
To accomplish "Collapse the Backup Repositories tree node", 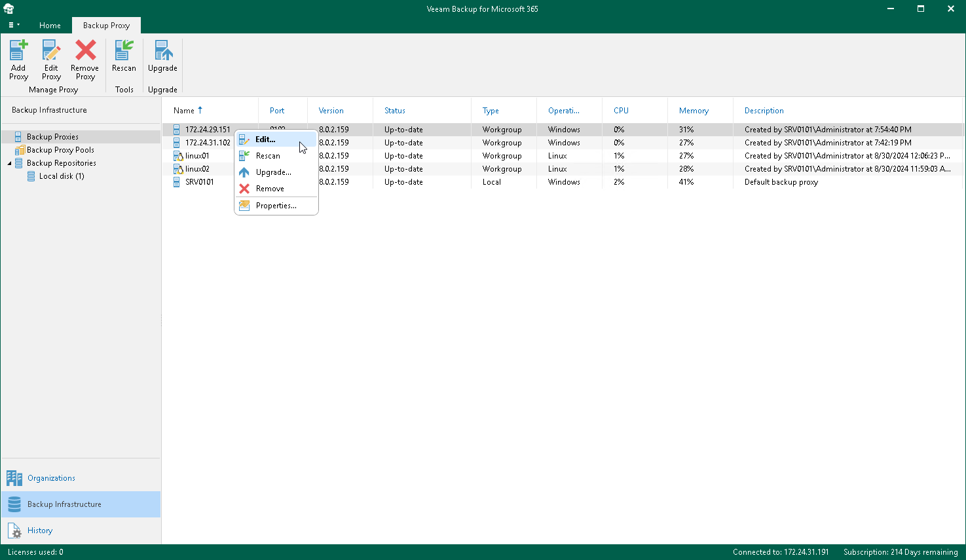I will click(x=9, y=163).
